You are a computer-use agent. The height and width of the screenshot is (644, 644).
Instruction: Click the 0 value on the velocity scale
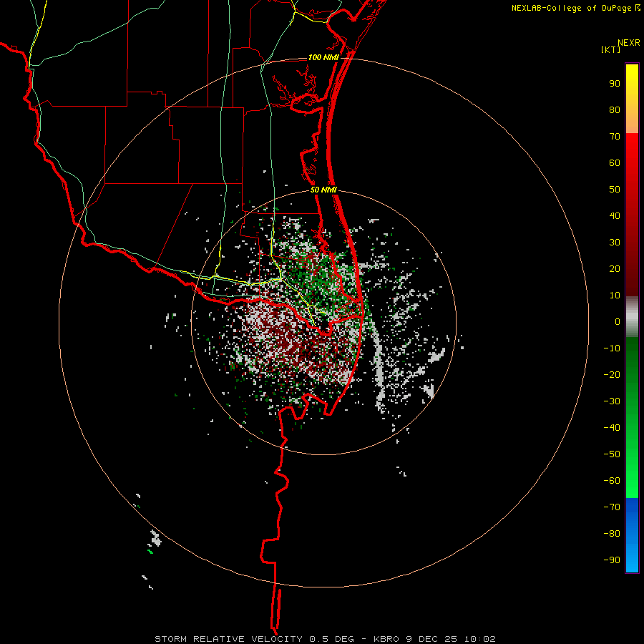(x=618, y=322)
